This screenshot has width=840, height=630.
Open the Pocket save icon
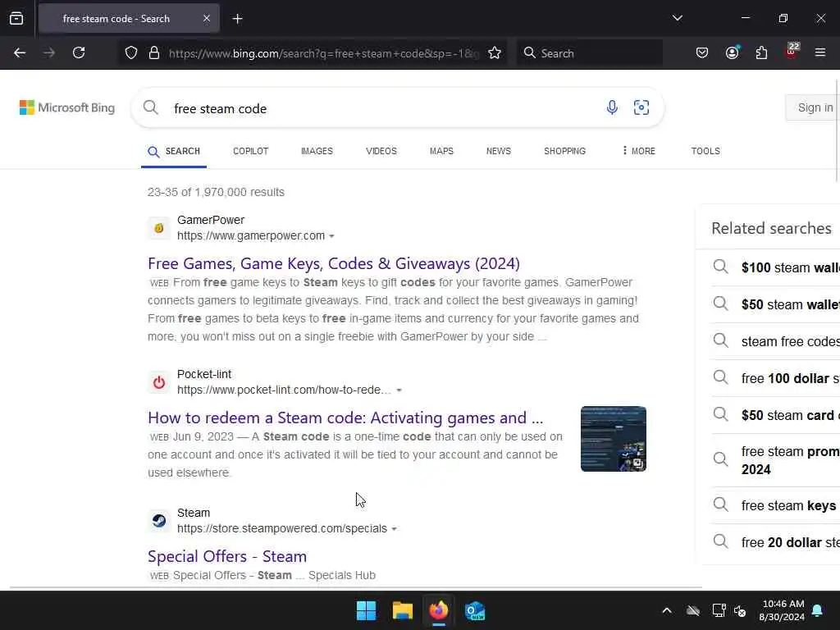click(x=702, y=53)
